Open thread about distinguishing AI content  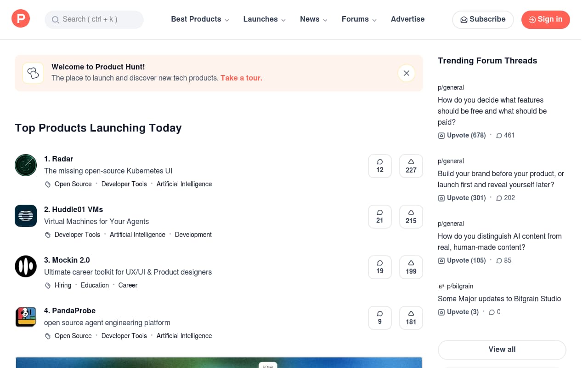click(500, 241)
